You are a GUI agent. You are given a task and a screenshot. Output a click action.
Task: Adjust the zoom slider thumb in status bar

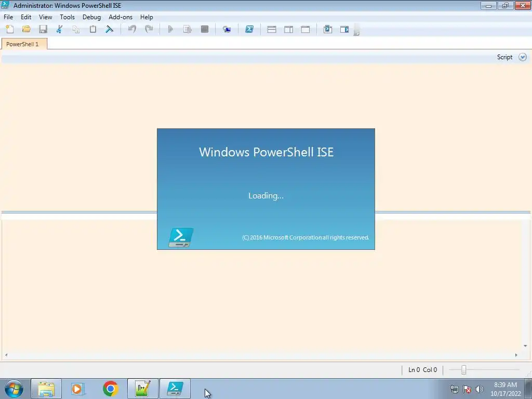pyautogui.click(x=463, y=370)
